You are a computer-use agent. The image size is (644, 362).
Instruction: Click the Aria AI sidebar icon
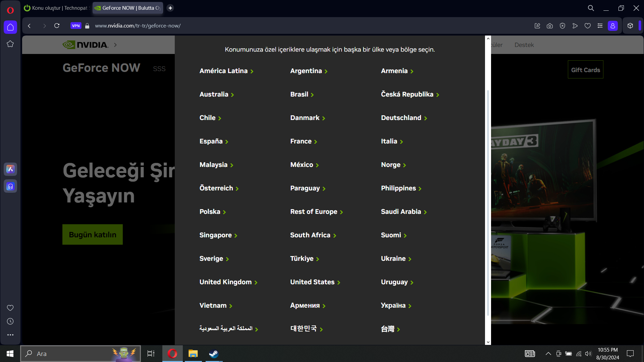tap(10, 169)
